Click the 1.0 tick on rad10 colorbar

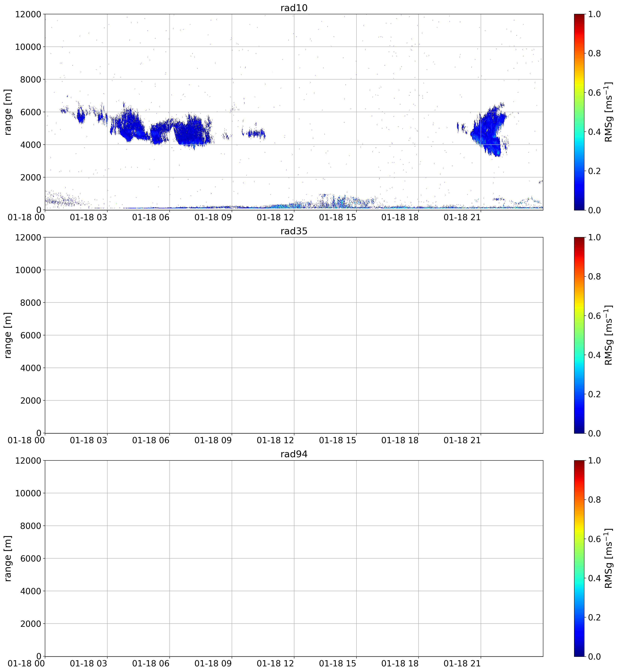pos(594,14)
